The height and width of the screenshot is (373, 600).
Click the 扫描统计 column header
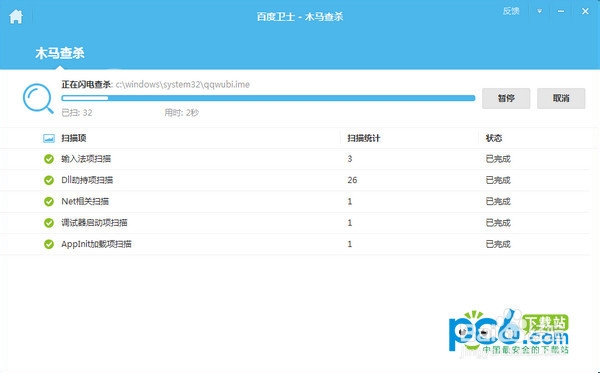point(364,138)
